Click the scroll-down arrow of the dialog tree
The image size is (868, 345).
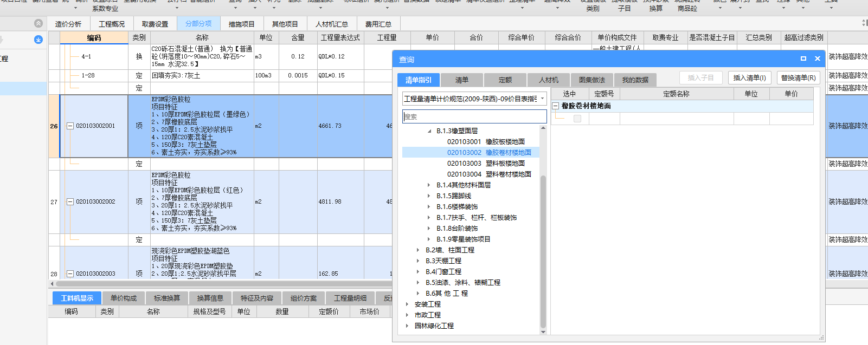[x=543, y=331]
